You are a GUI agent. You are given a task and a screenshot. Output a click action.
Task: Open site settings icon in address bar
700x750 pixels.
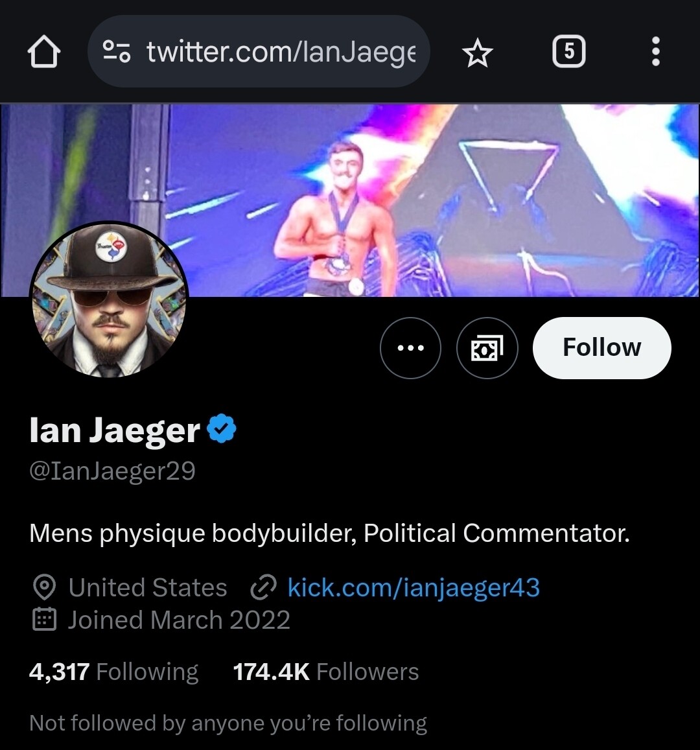click(117, 51)
